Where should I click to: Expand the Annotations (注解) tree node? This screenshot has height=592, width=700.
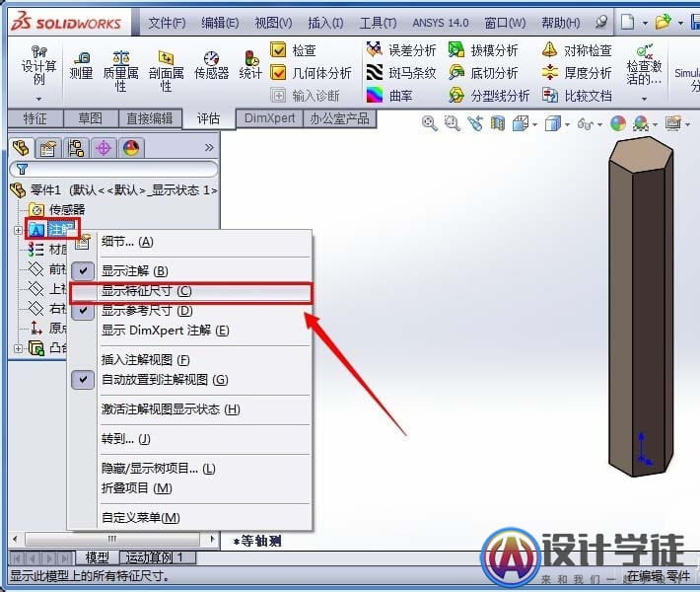coord(18,231)
